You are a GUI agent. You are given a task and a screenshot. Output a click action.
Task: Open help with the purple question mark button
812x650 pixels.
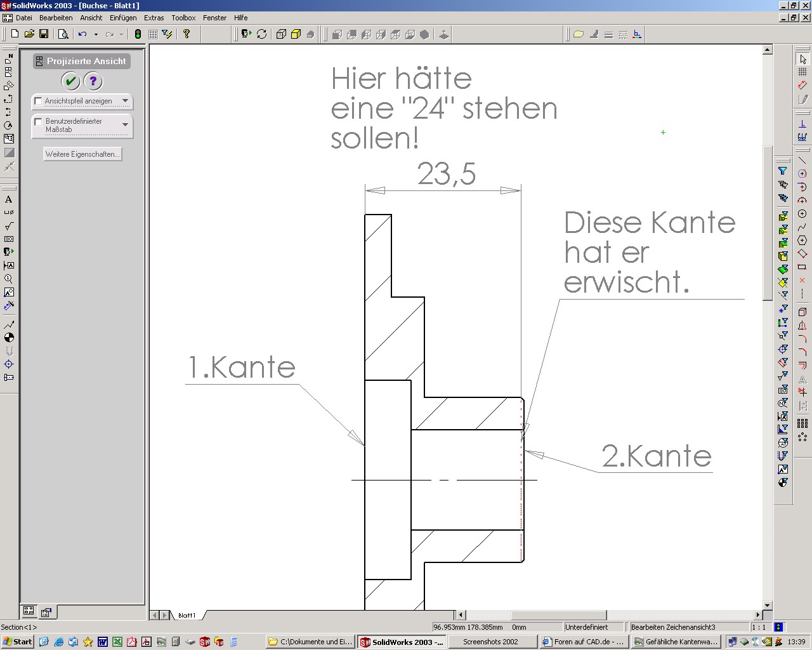point(93,81)
